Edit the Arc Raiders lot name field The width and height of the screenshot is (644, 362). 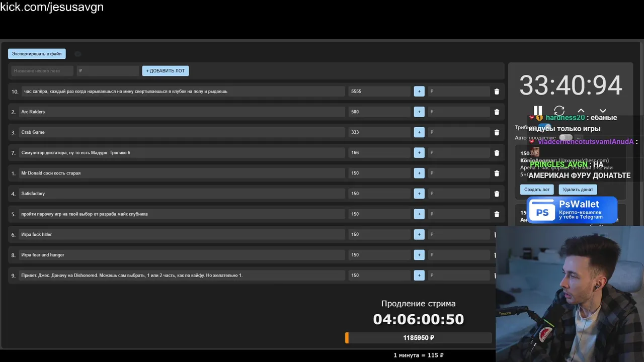[x=182, y=112]
